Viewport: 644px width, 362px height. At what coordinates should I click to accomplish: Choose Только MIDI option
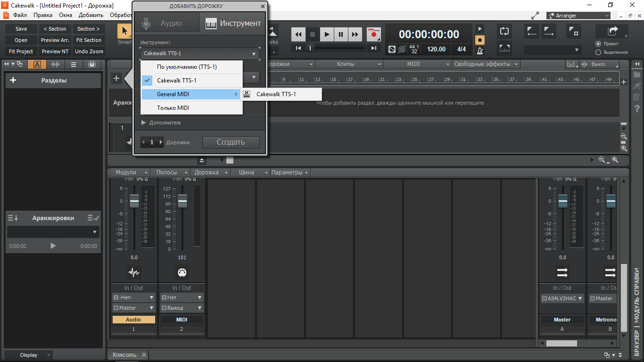192,108
